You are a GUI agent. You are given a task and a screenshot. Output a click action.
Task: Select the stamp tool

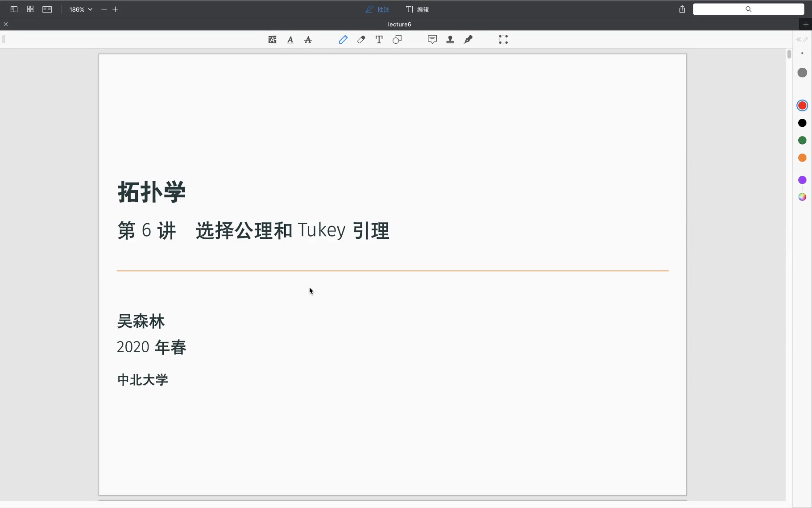point(450,40)
